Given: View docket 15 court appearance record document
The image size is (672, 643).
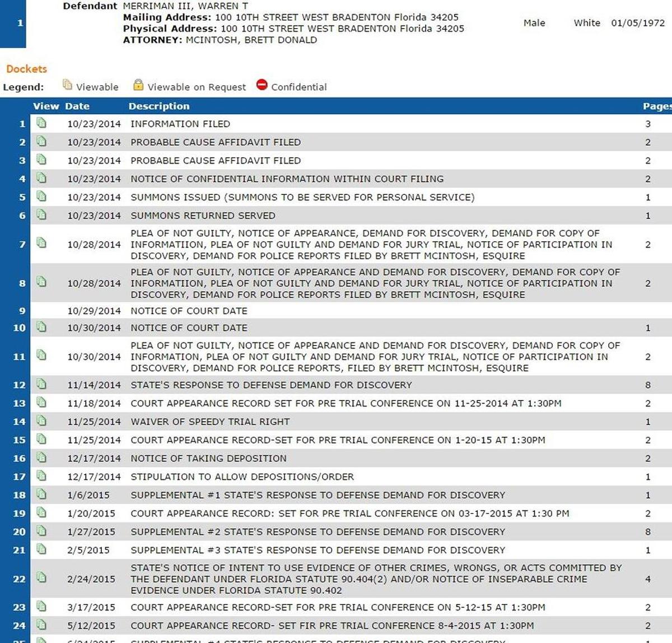Looking at the screenshot, I should (x=41, y=439).
